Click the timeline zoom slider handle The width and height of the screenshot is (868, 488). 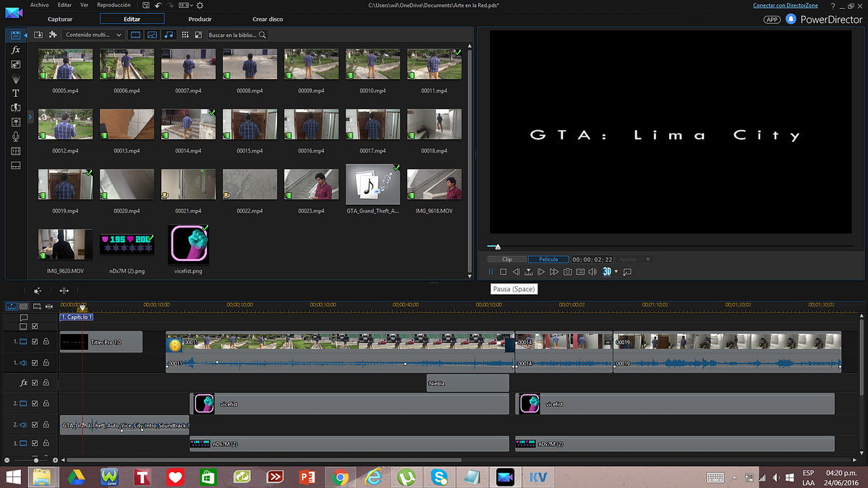pos(35,460)
